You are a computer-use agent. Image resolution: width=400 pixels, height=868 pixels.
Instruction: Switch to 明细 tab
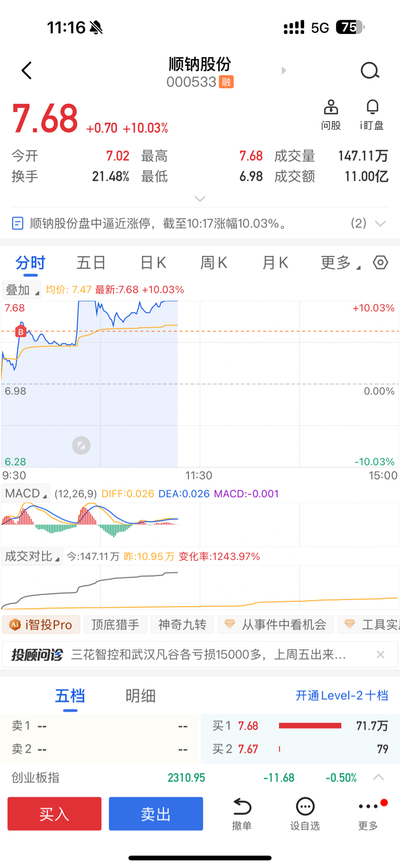point(141,695)
